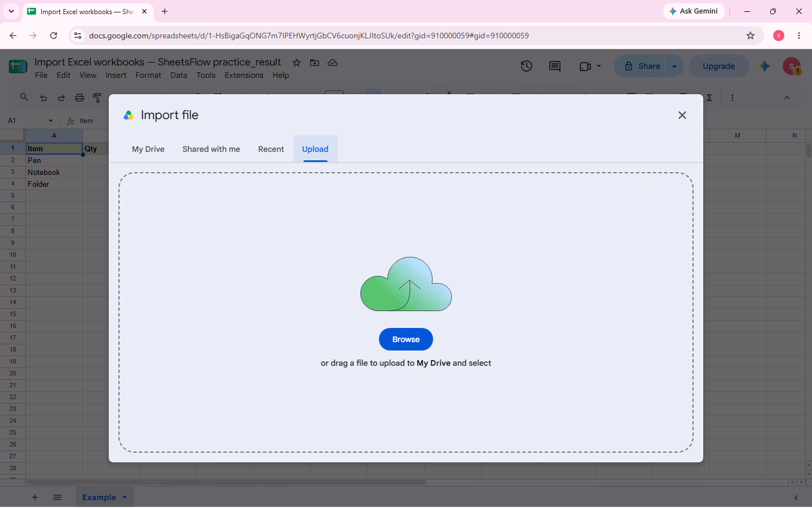Select column A header

coord(54,135)
